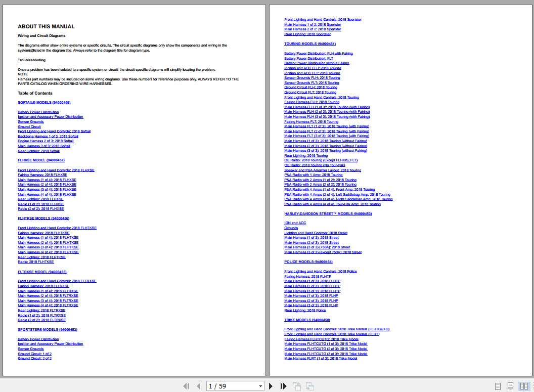Open TOURING MODELS (94000451) link
The width and height of the screenshot is (534, 392).
310,44
